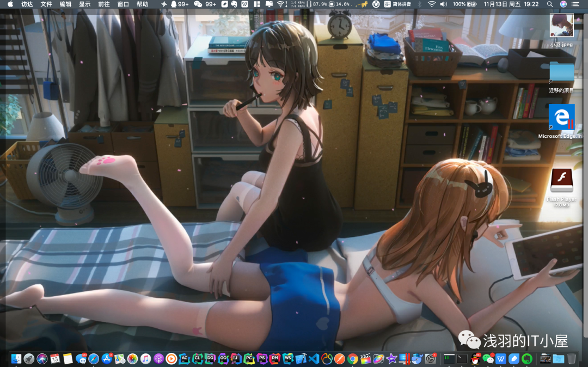Launch DataGrip (DG) from the Dock
588x367 pixels.
coord(210,359)
